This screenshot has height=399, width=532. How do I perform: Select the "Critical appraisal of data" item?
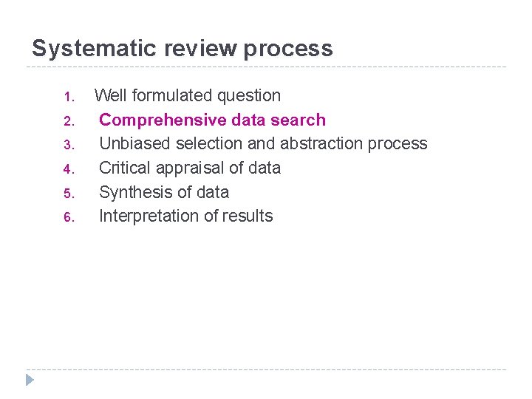coord(190,168)
